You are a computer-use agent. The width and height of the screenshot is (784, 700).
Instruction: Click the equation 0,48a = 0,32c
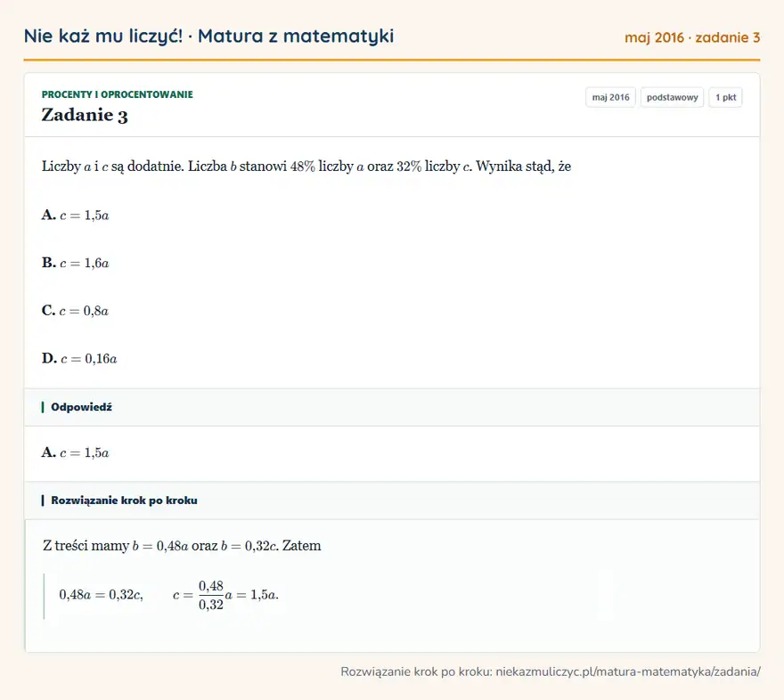(101, 595)
